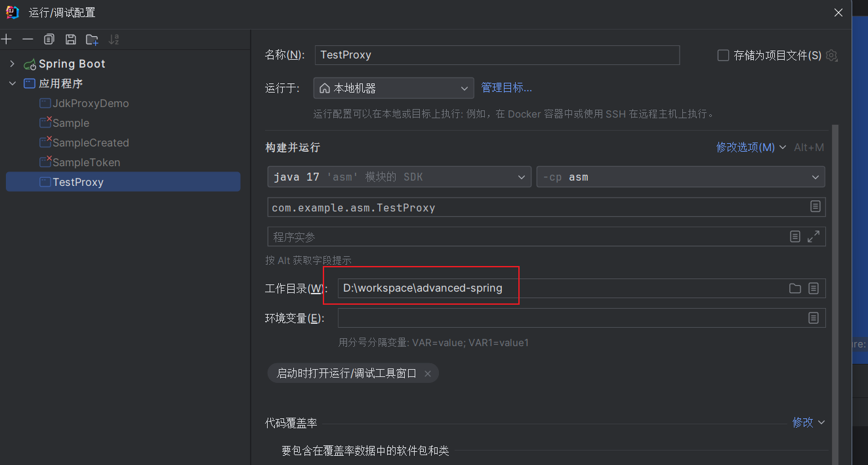Click the settings panel vertical scrollbar
868x465 pixels.
pyautogui.click(x=835, y=296)
